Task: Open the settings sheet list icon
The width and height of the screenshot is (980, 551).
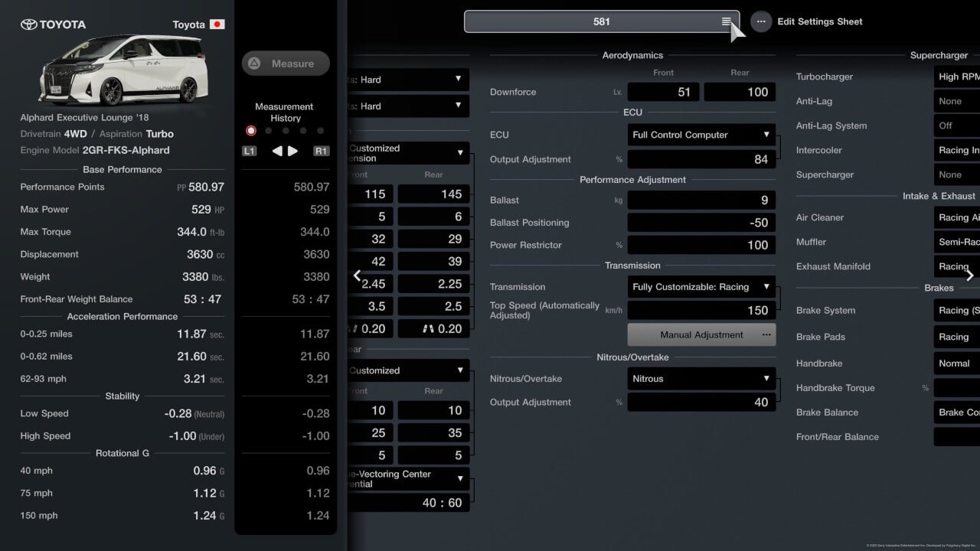Action: [x=726, y=21]
